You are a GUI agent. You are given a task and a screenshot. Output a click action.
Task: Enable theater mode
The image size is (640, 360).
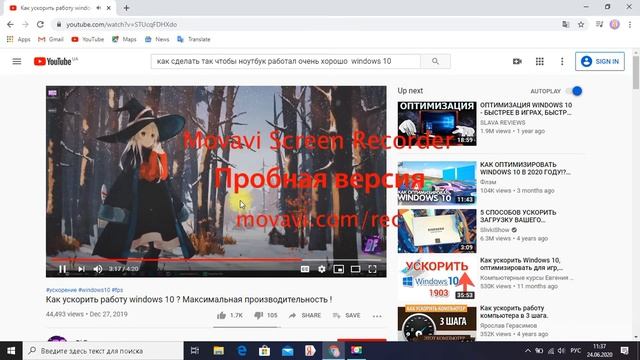tap(356, 269)
